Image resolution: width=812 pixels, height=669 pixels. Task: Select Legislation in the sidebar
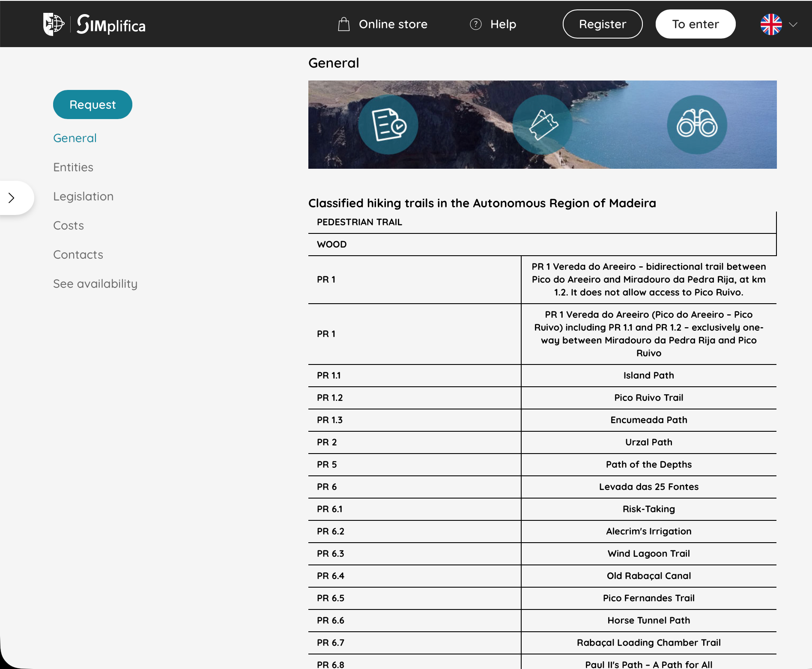click(x=84, y=196)
